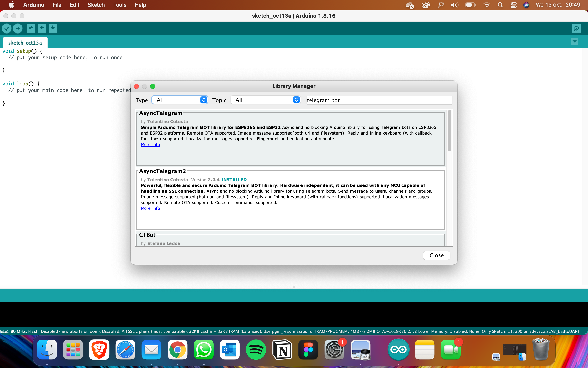Screen dimensions: 588x368
Task: Open the Arduino menu
Action: pos(34,5)
